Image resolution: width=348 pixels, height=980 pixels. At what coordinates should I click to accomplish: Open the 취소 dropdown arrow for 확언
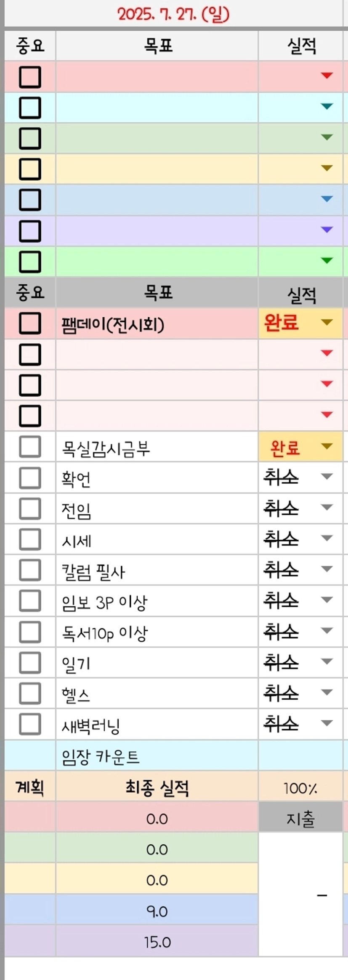pos(327,477)
